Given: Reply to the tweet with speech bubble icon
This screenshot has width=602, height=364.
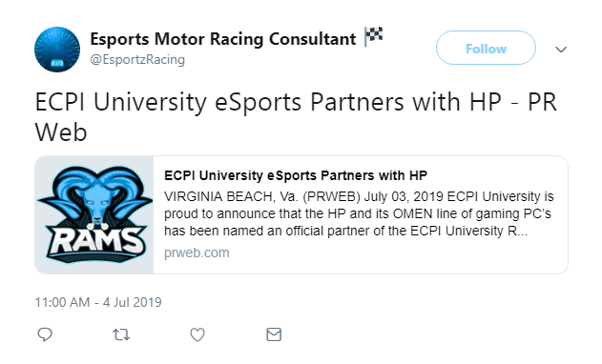Looking at the screenshot, I should click(x=45, y=334).
